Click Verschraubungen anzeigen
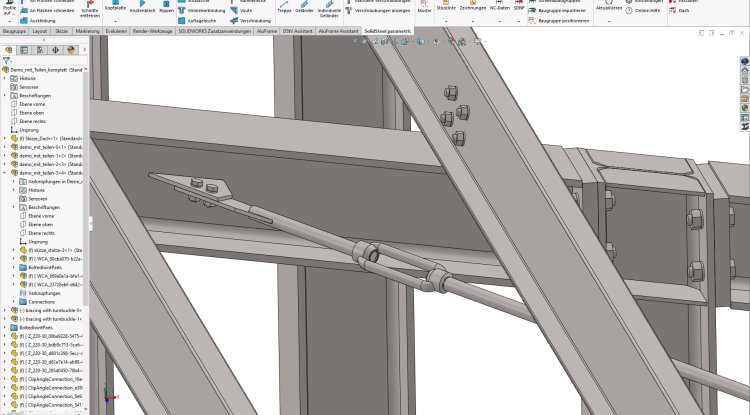750x415 pixels. coord(377,11)
